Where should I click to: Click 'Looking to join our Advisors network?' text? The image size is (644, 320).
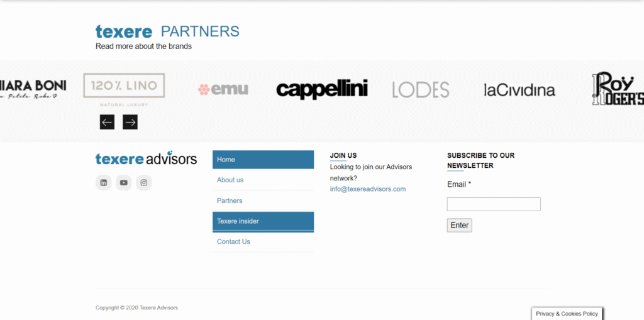(371, 172)
